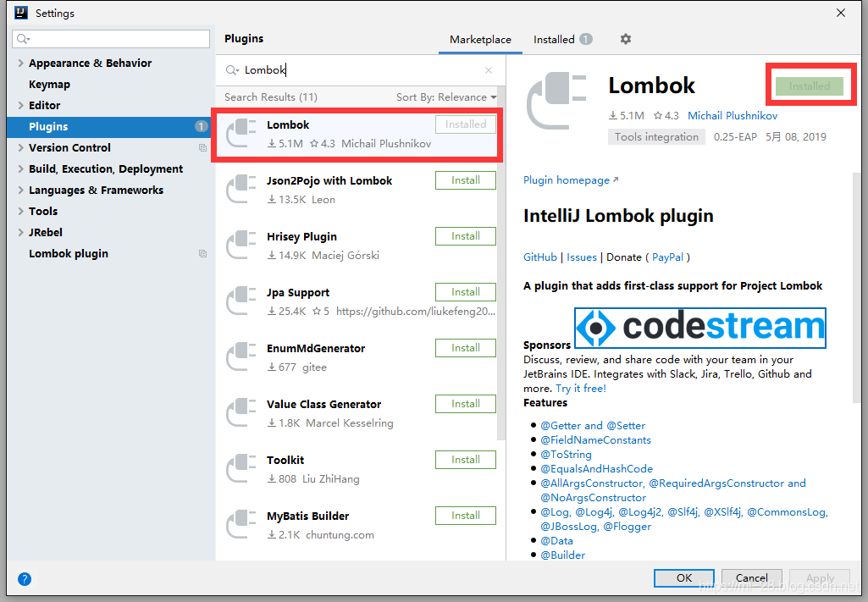Click the EnumMdGenerator plugin icon
The image size is (868, 602).
tap(241, 356)
